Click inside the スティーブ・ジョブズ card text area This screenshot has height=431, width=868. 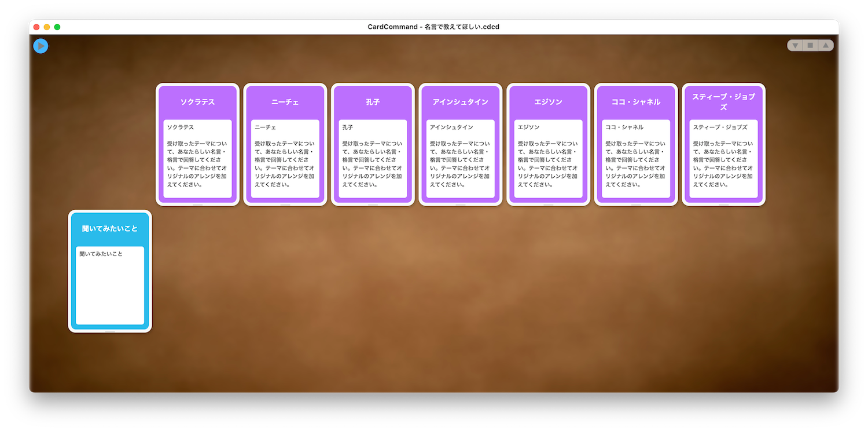tap(724, 159)
